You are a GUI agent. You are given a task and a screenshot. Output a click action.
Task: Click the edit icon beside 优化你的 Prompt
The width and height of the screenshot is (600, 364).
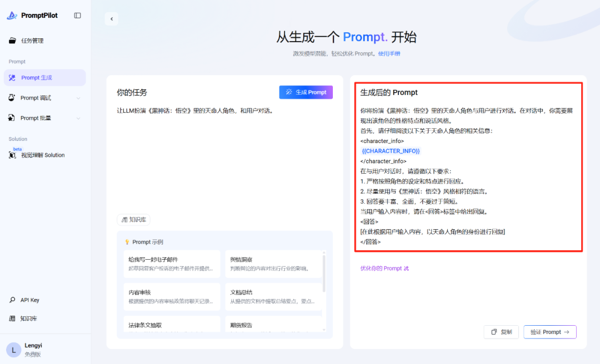tap(406, 269)
